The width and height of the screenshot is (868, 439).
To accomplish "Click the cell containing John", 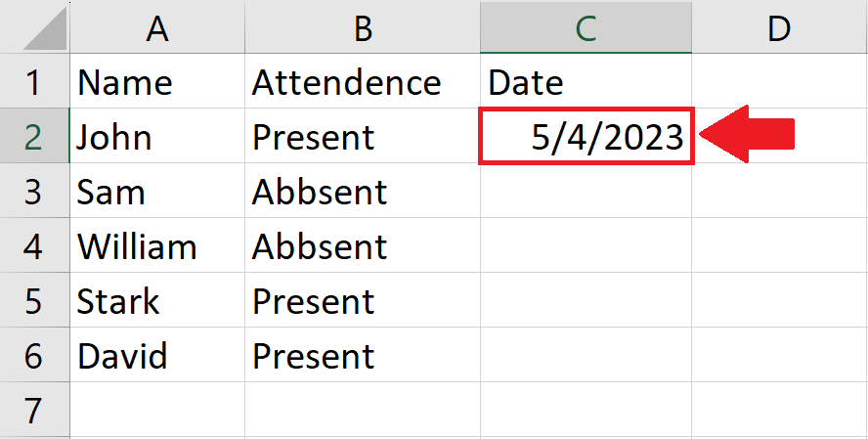I will tap(157, 136).
